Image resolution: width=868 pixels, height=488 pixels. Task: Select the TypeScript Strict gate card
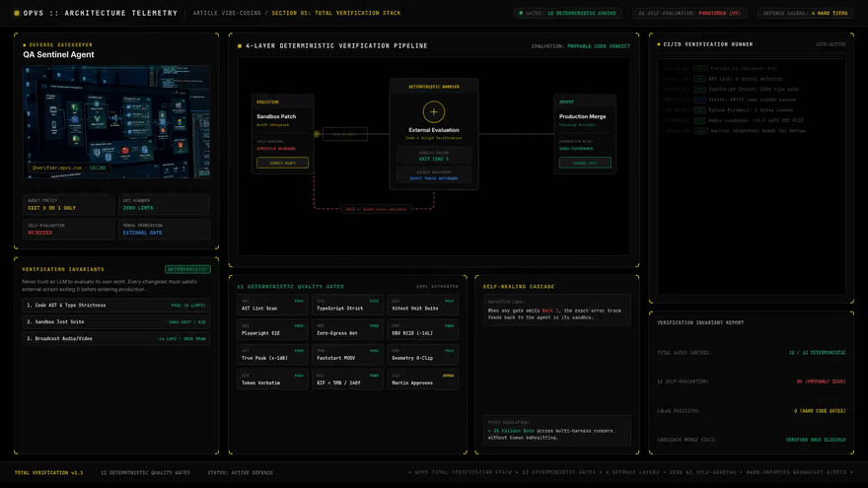[x=347, y=305]
